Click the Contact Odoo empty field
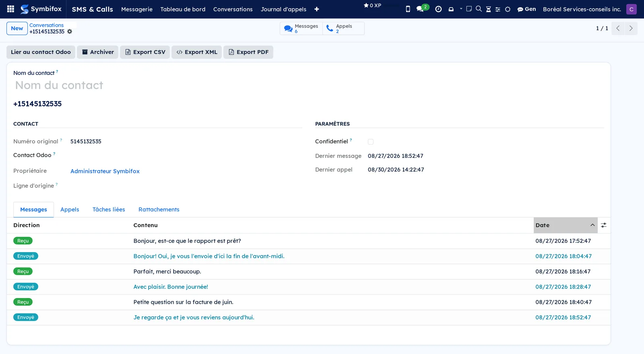The width and height of the screenshot is (644, 354). (186, 155)
